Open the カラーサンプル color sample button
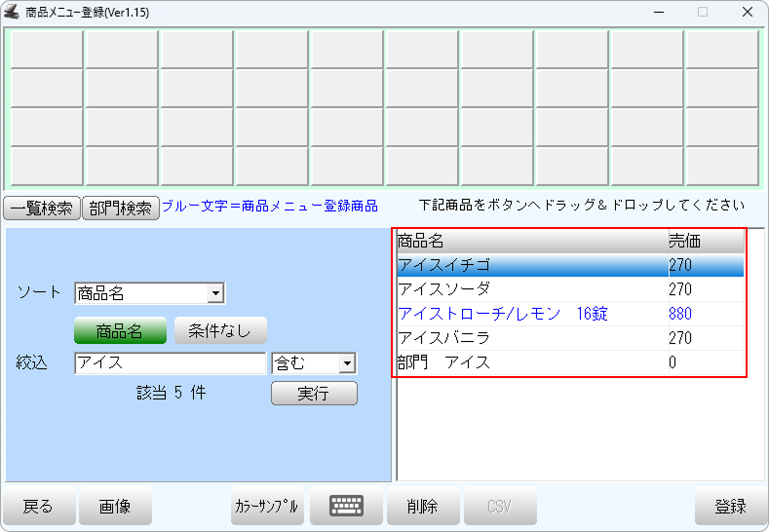 267,507
